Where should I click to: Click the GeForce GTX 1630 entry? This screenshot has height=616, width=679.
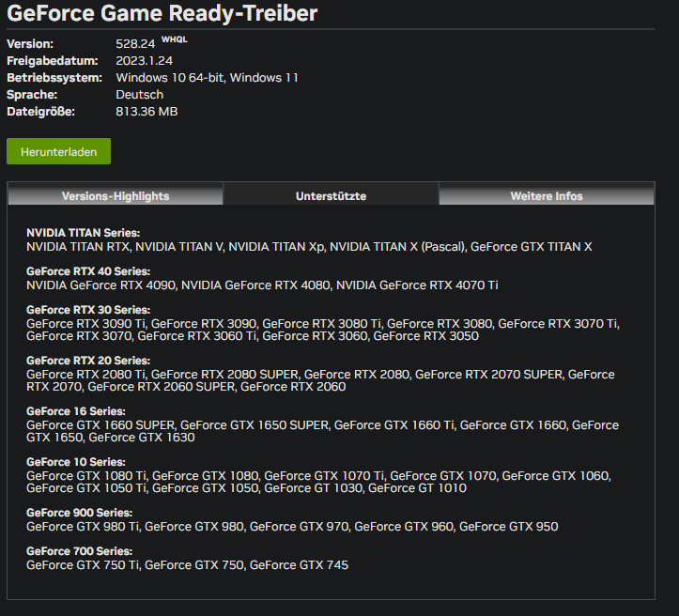(142, 438)
